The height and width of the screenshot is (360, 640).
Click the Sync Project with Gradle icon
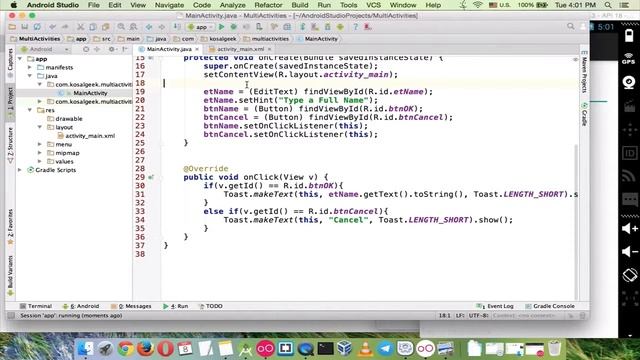[302, 27]
